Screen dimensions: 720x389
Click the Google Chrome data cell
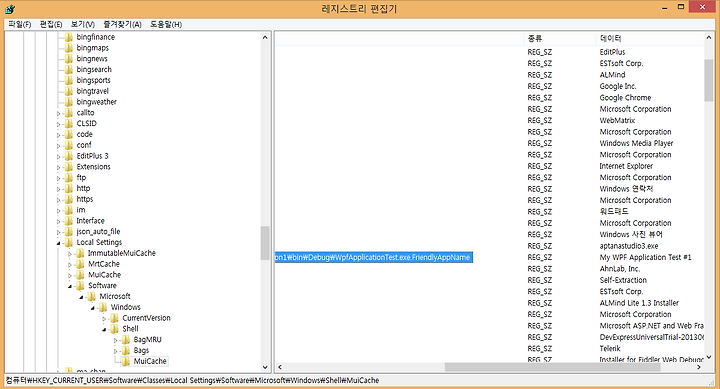tap(625, 98)
